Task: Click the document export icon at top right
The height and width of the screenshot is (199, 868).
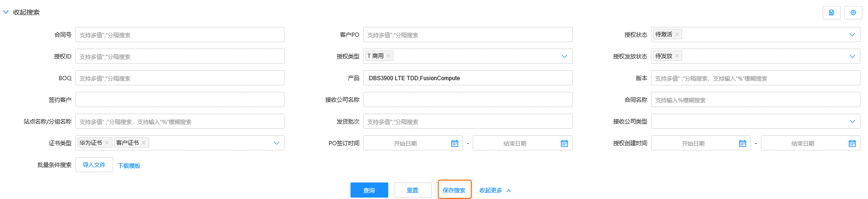Action: pos(831,13)
